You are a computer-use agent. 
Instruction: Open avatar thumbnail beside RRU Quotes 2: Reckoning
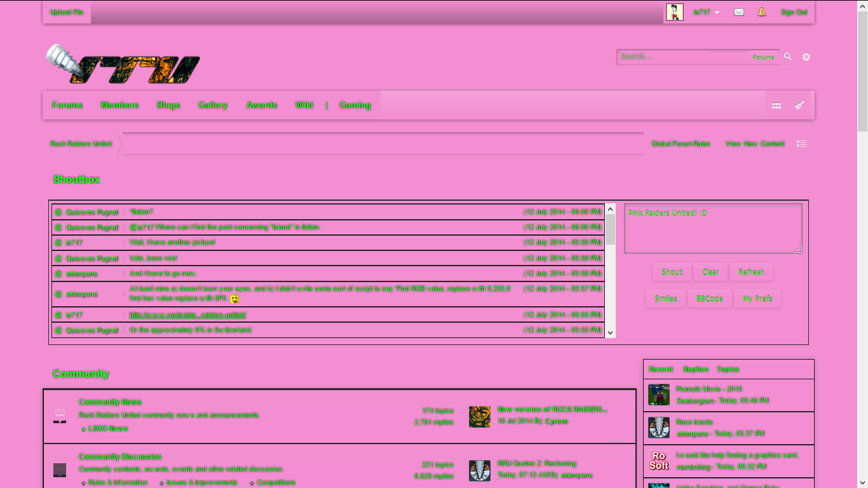tap(480, 471)
